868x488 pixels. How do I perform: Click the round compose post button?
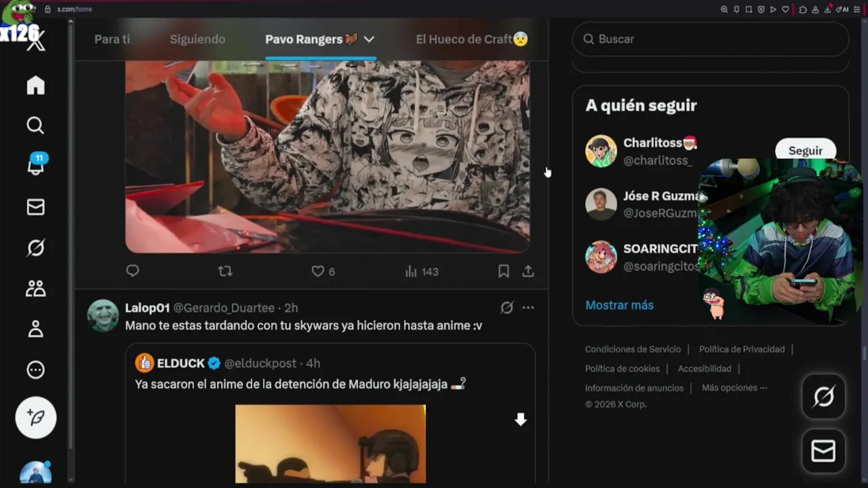click(x=36, y=418)
